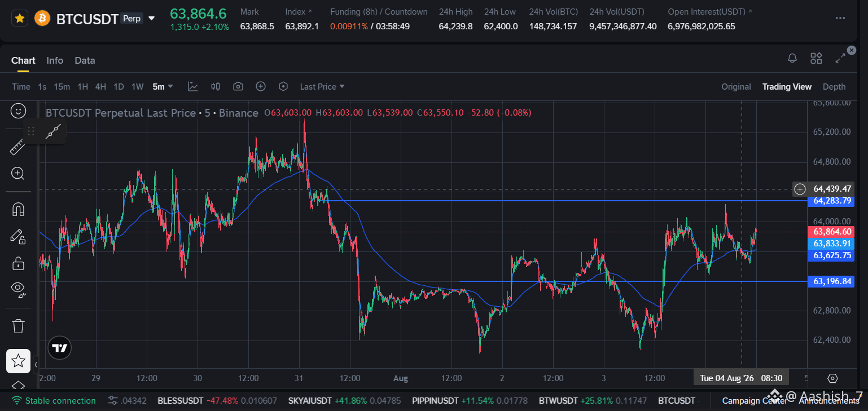Viewport: 868px width, 411px height.
Task: Grab the floating toolbar drag handle
Action: tap(31, 131)
